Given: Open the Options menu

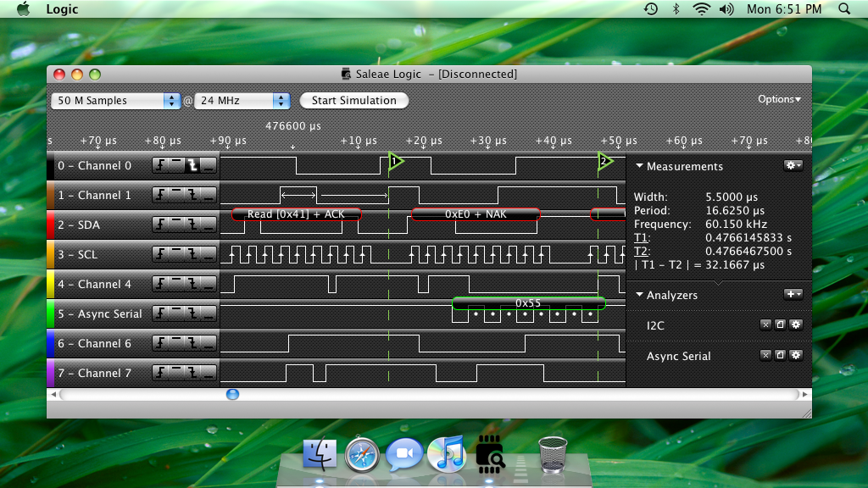Looking at the screenshot, I should tap(779, 99).
